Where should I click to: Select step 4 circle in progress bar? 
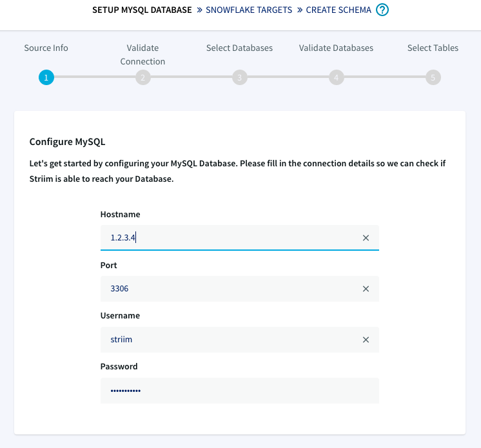pyautogui.click(x=336, y=77)
